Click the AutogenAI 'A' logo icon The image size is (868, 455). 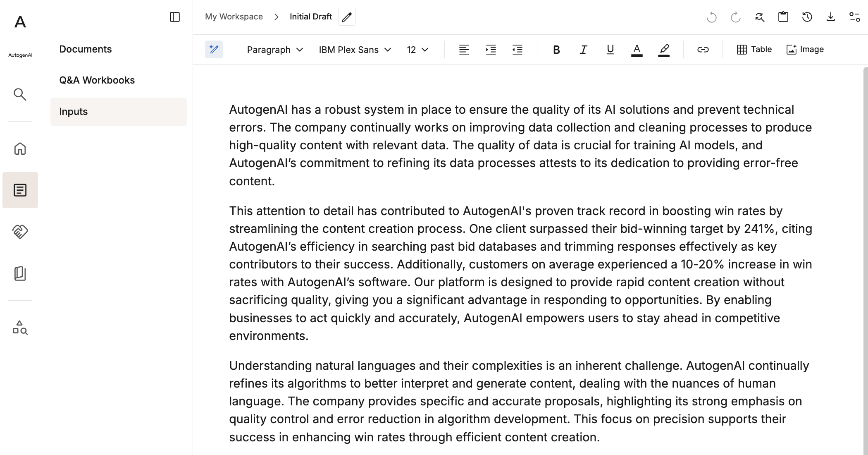click(x=20, y=22)
